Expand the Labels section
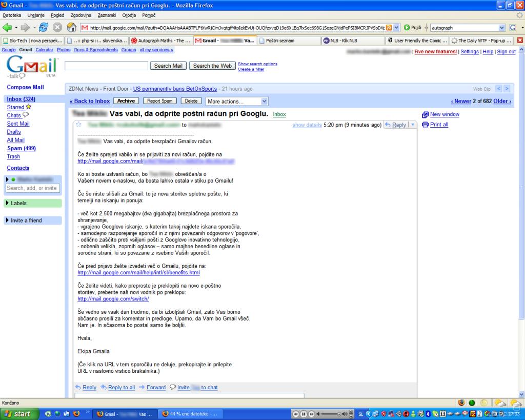This screenshot has height=420, width=525. tap(33, 203)
